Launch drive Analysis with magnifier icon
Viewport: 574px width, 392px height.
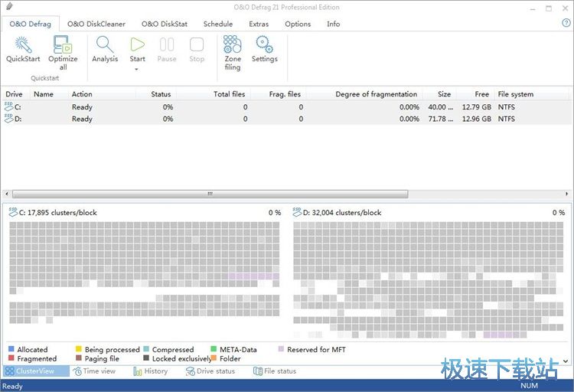tap(105, 44)
